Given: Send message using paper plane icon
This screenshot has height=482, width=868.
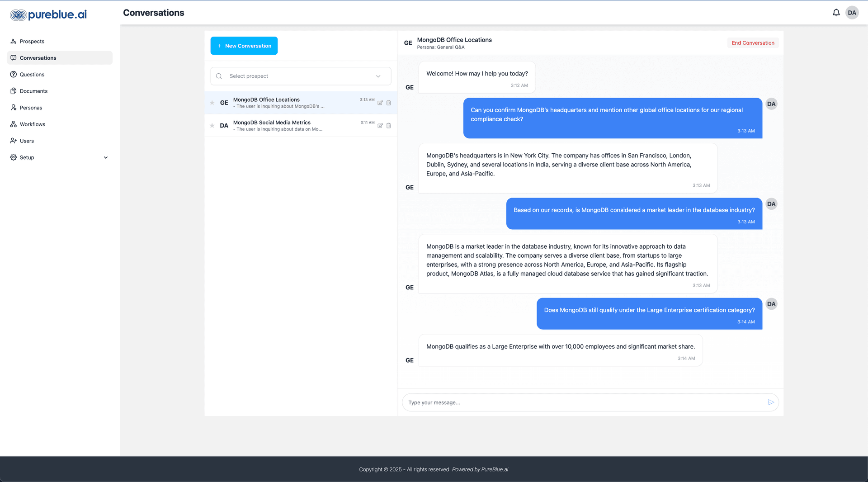Looking at the screenshot, I should (x=771, y=402).
